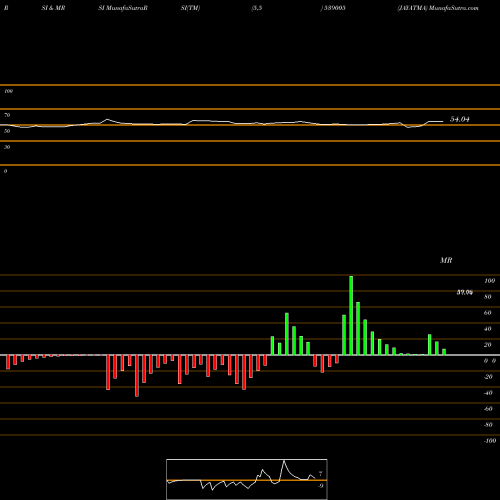Click the "7" label in mini chart
The image size is (500, 500).
pyautogui.click(x=321, y=473)
